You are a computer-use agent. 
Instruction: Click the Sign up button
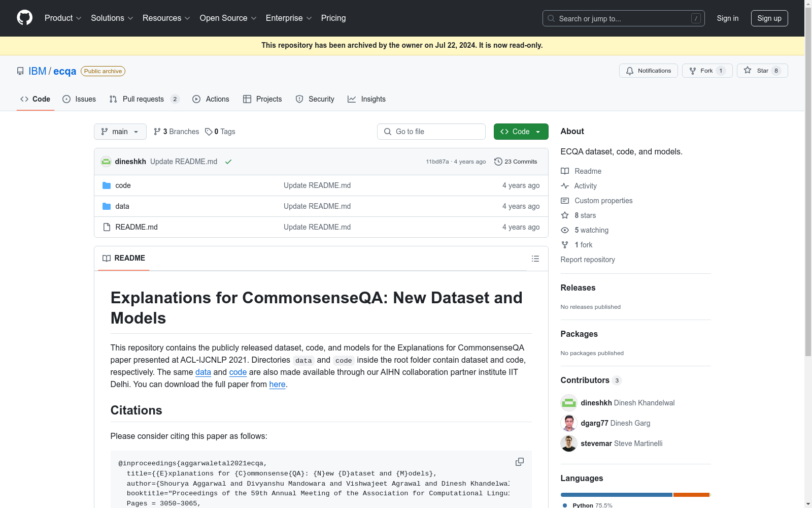click(x=769, y=18)
